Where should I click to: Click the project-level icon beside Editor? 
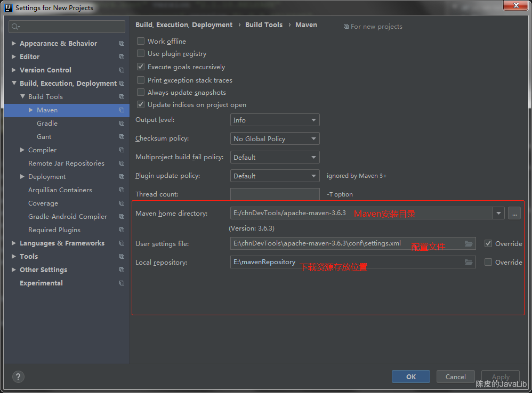point(122,56)
